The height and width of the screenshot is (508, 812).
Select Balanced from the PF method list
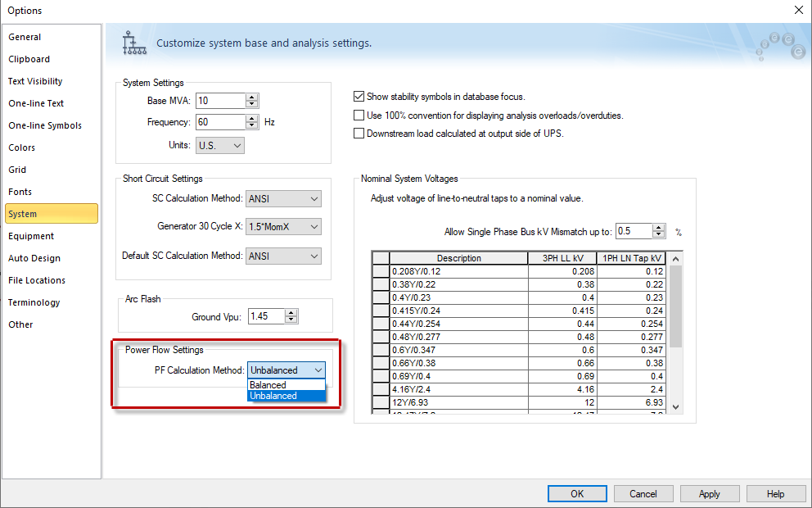[x=268, y=385]
